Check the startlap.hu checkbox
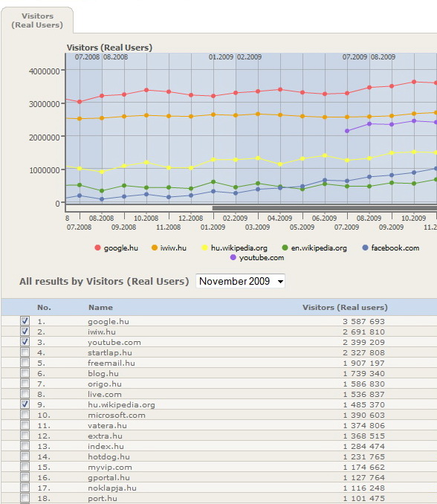 (25, 352)
